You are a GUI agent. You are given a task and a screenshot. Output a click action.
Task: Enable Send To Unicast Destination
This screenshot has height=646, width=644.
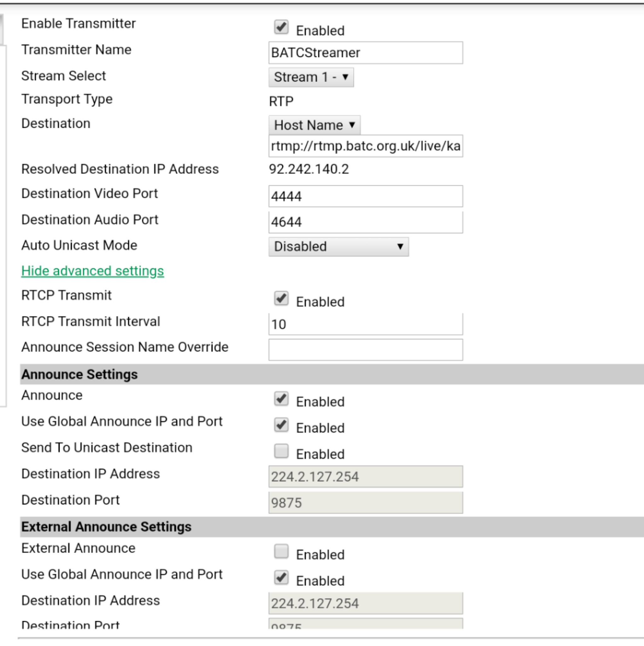tap(281, 451)
